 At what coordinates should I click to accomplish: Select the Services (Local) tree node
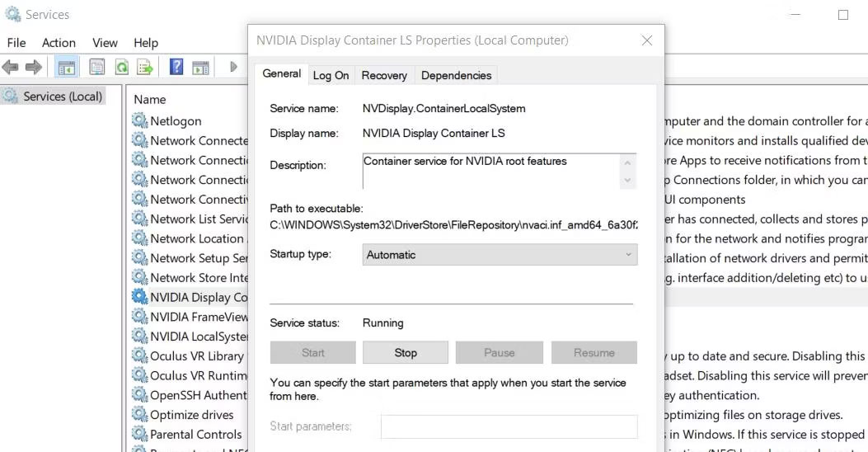click(53, 97)
